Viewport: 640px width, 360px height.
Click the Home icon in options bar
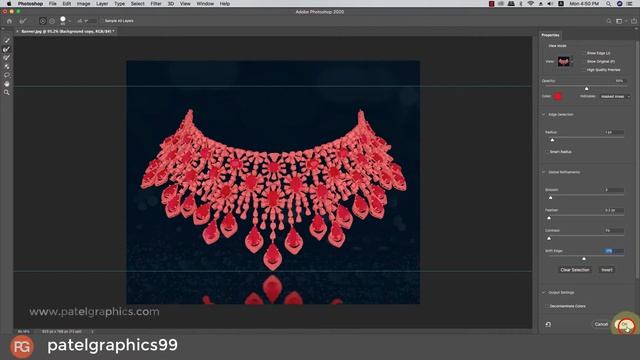tap(9, 21)
